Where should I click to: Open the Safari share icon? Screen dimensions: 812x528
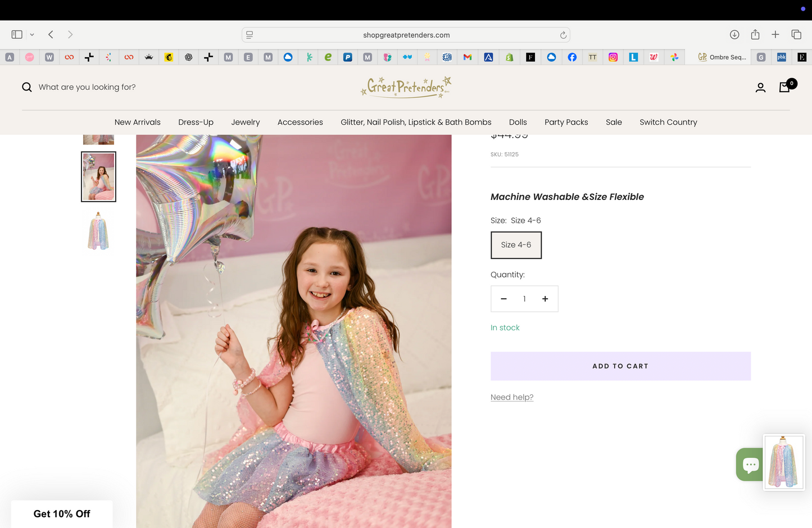pos(755,34)
